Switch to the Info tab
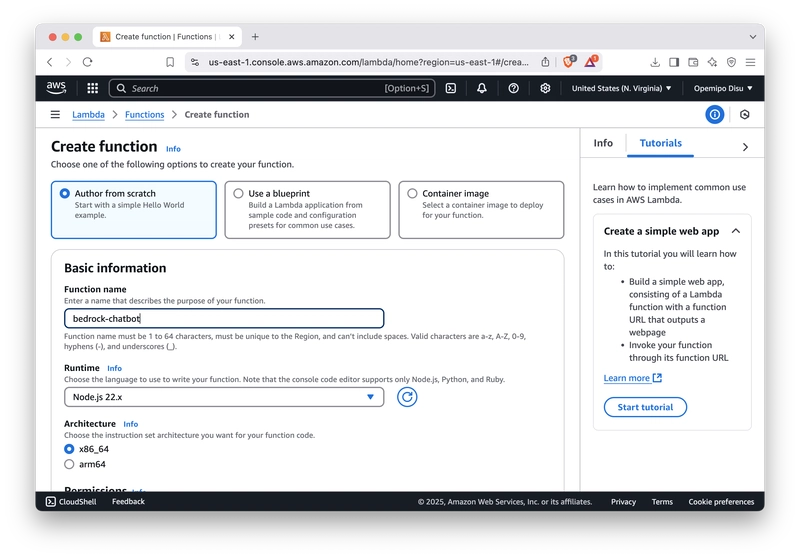800x558 pixels. coord(603,143)
